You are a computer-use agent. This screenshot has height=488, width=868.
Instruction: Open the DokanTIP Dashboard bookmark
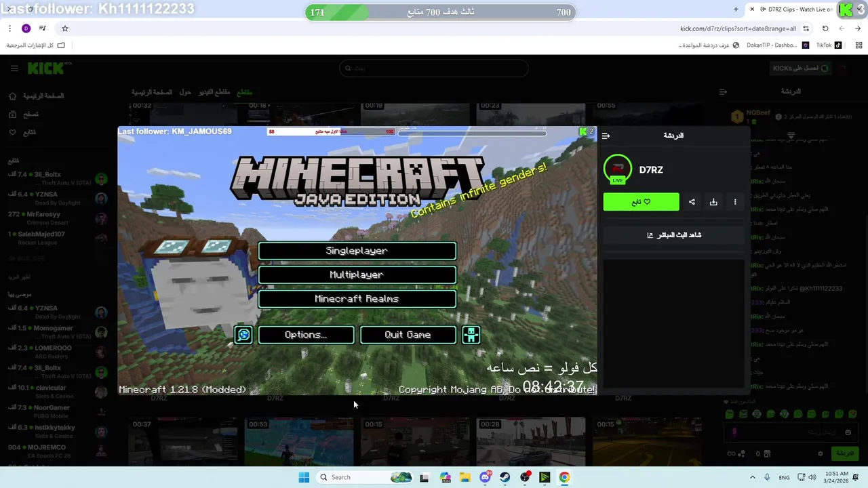(777, 45)
